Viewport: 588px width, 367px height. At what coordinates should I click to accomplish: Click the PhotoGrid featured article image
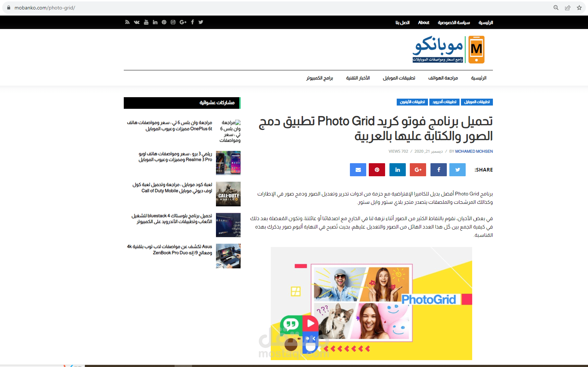pyautogui.click(x=371, y=304)
